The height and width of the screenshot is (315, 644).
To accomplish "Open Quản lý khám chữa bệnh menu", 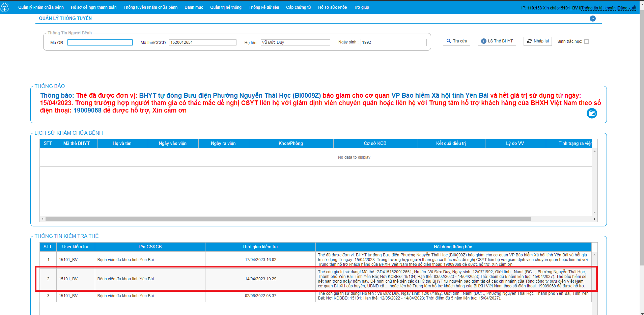I will pos(41,7).
